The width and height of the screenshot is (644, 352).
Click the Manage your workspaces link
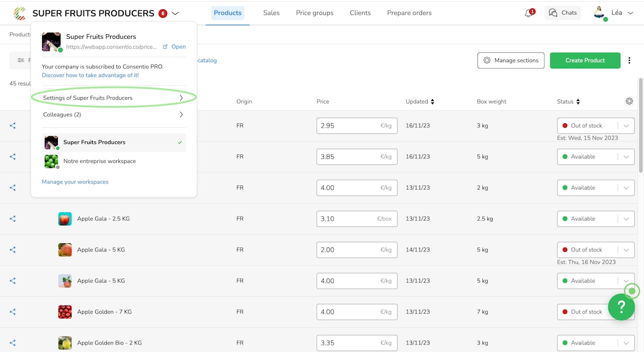(x=75, y=182)
